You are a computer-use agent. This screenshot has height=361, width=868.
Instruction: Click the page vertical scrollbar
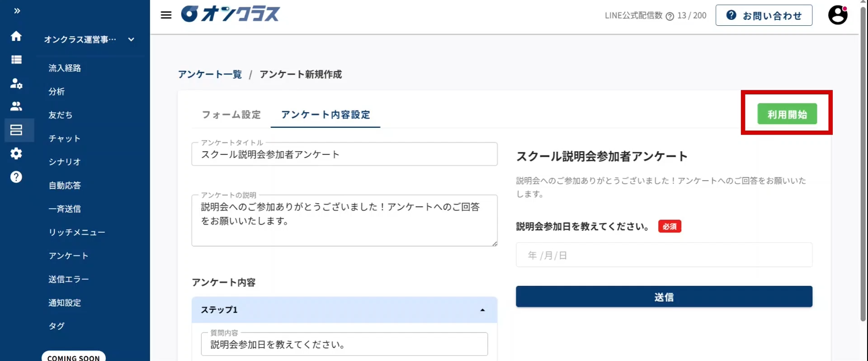[x=863, y=163]
